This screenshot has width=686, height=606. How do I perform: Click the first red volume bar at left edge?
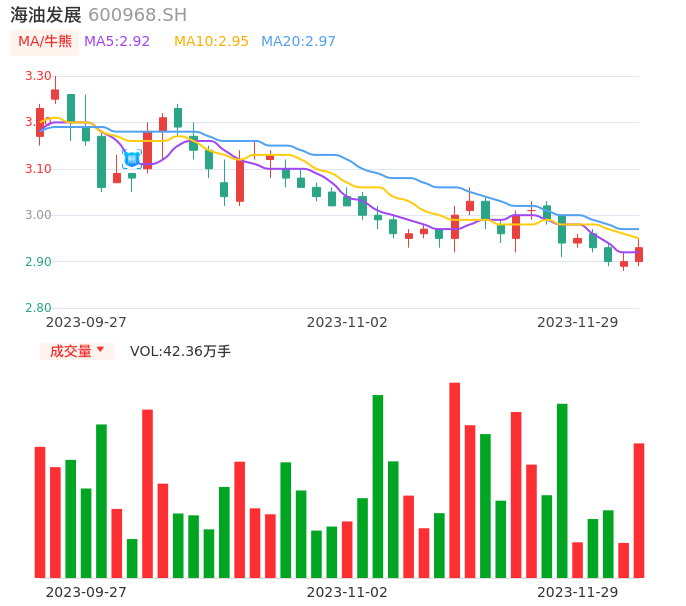tap(40, 512)
